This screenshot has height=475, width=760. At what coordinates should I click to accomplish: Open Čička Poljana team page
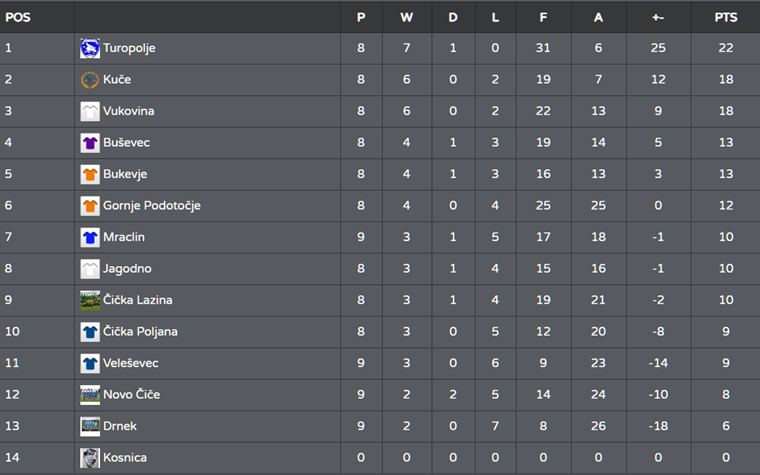coord(140,332)
